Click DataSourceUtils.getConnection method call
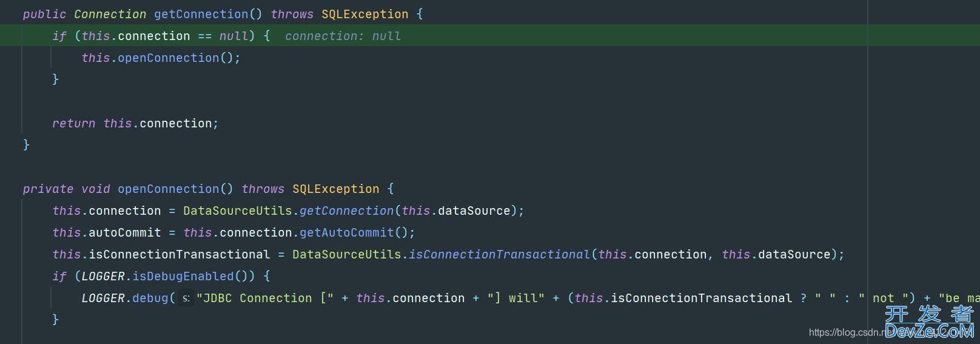 click(x=288, y=211)
